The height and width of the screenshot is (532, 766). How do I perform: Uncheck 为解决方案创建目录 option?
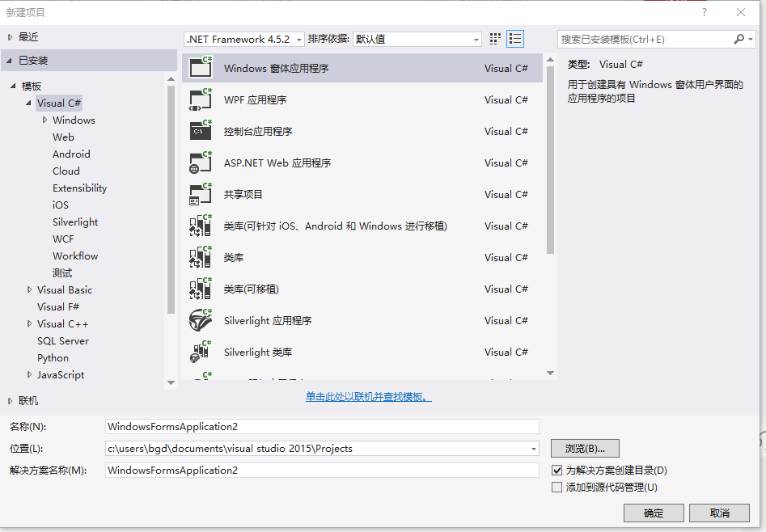click(x=557, y=471)
